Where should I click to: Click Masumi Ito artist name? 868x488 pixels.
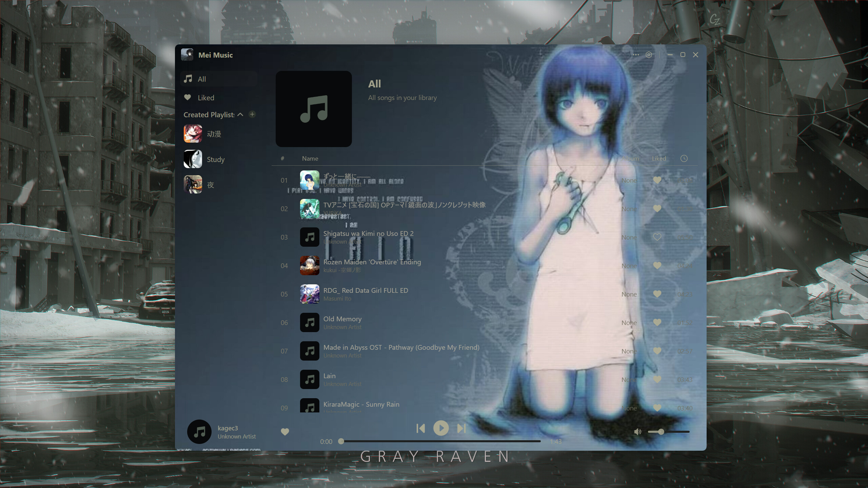click(x=337, y=299)
